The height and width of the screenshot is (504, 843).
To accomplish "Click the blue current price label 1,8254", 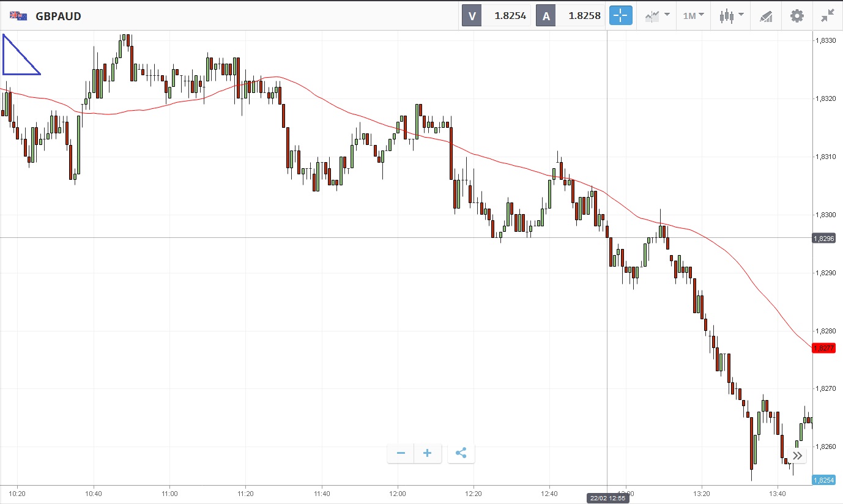I will click(x=823, y=480).
